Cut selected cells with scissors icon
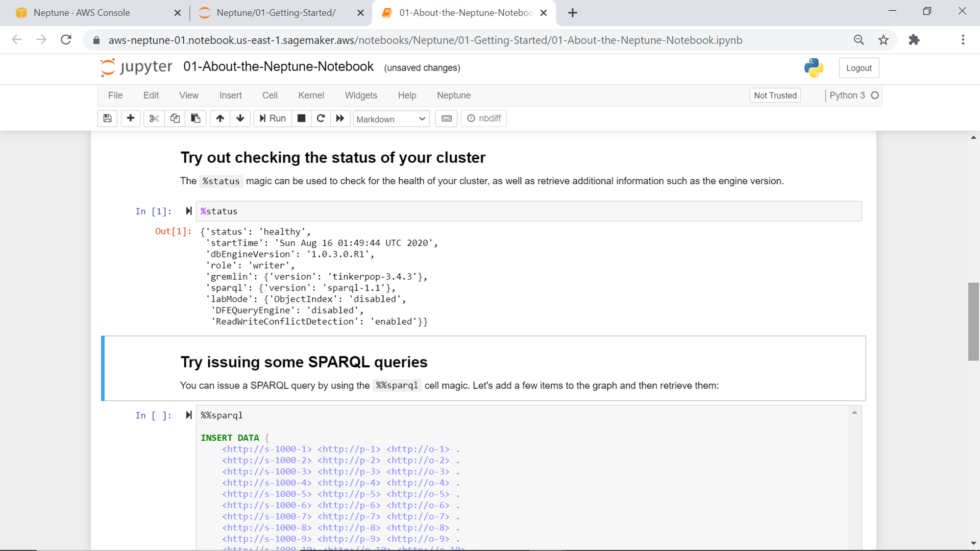 coord(154,119)
